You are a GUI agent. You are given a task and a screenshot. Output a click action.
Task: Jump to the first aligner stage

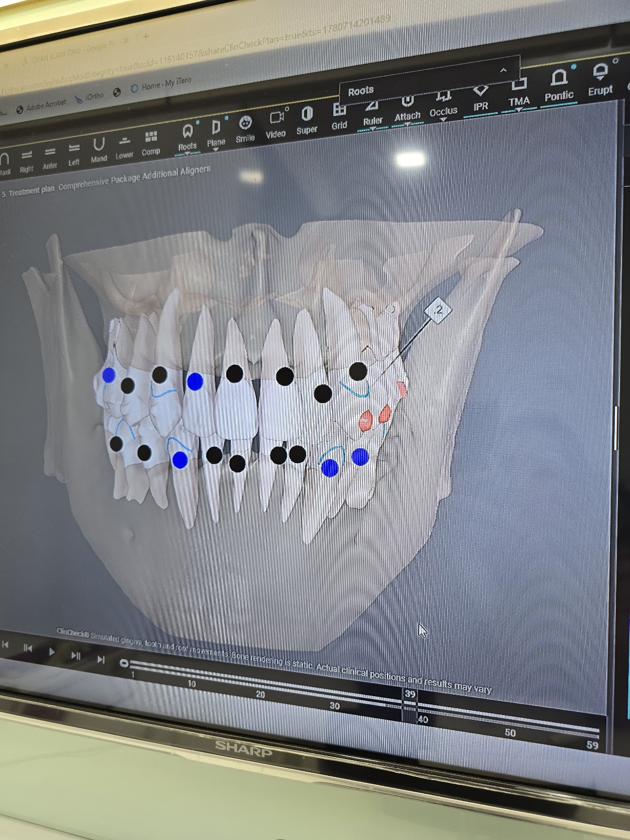click(x=5, y=645)
